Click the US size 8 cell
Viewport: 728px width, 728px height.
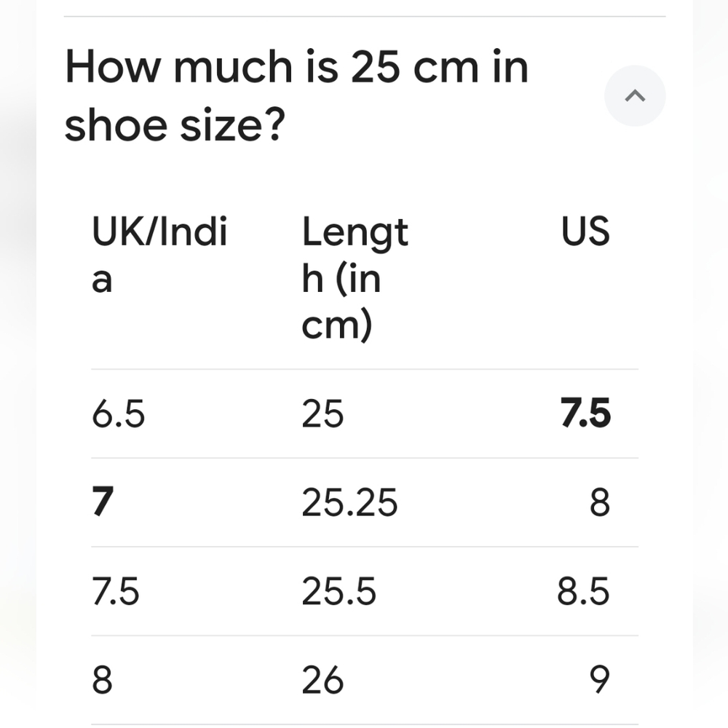599,502
